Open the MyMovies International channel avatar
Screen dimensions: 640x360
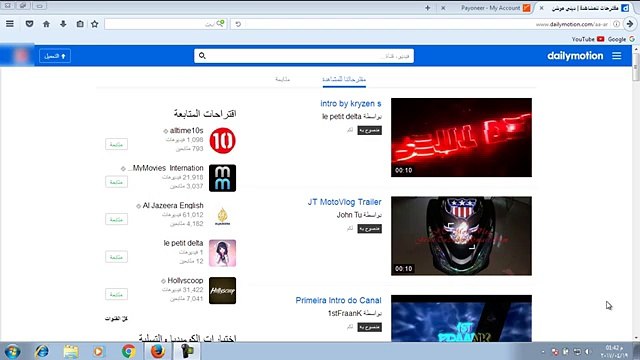222,178
